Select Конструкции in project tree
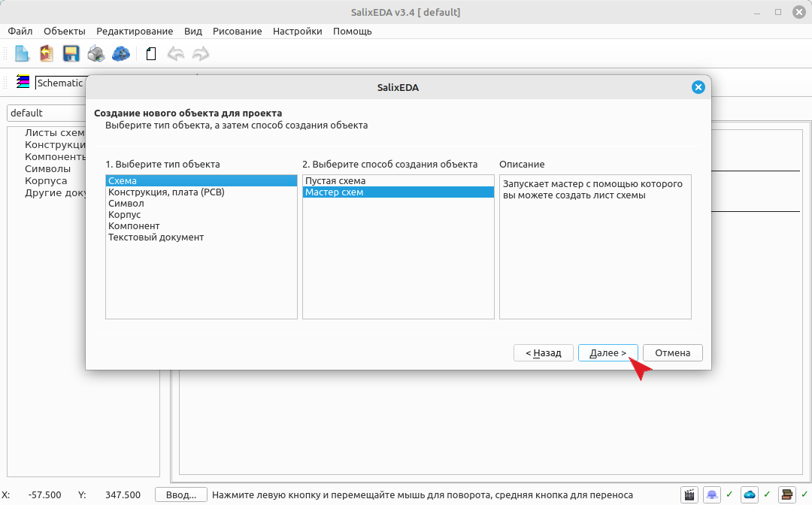The image size is (812, 505). (x=55, y=145)
